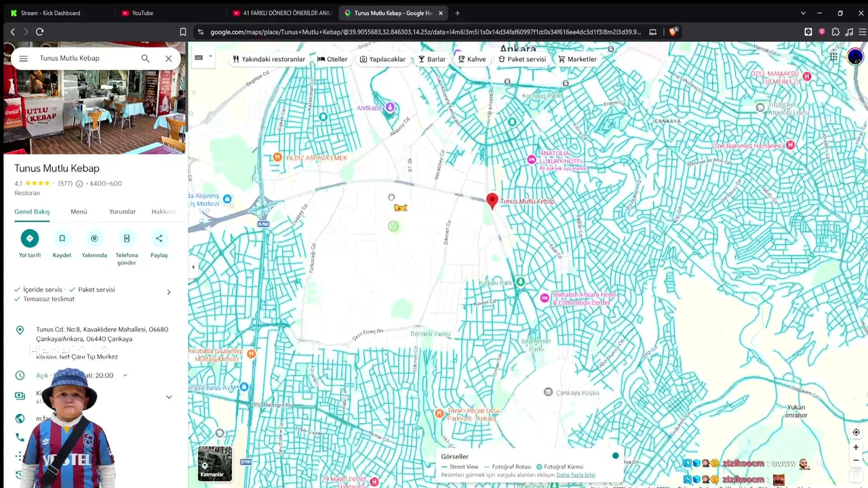Open Katmanlar layers thumbnail
This screenshot has height=488, width=868.
[x=214, y=464]
